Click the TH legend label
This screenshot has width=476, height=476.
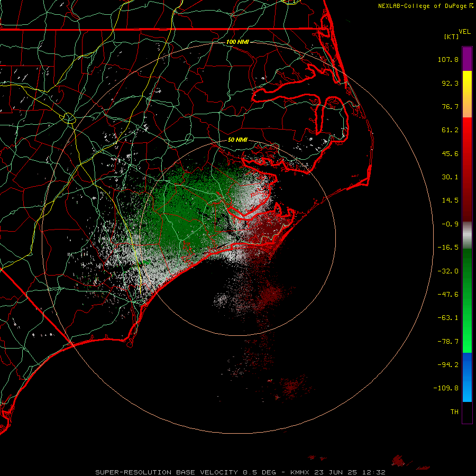click(x=454, y=412)
